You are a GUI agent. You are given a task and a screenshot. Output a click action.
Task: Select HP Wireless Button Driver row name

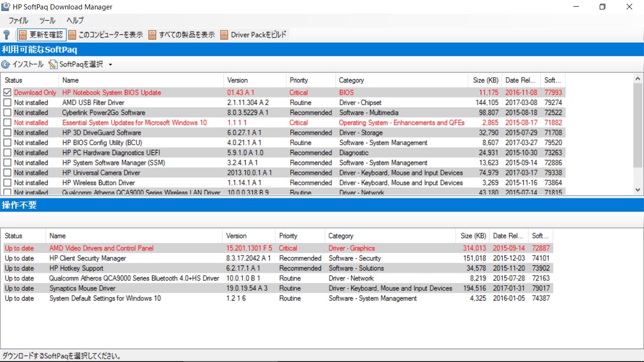pos(99,183)
